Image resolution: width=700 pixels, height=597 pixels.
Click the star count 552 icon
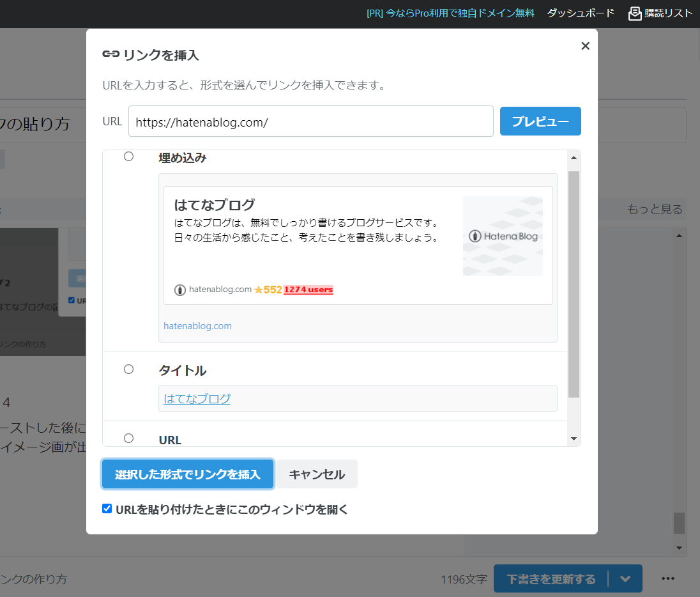point(268,290)
